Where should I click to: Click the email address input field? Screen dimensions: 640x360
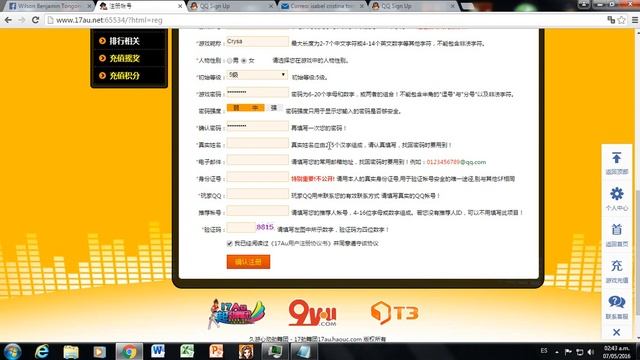click(258, 160)
